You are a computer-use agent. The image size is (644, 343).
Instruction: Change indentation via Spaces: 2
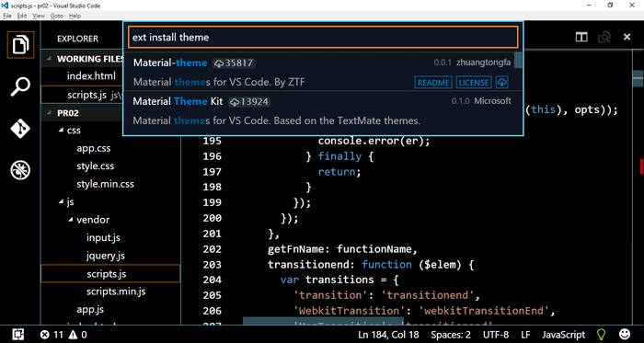coord(451,335)
